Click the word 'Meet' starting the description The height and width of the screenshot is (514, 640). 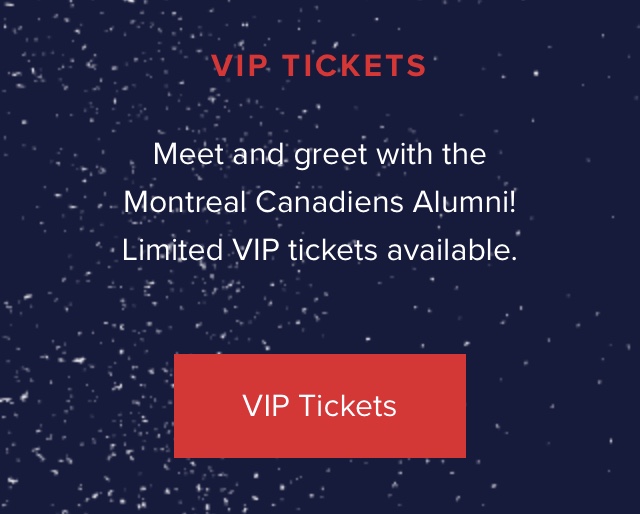(188, 154)
